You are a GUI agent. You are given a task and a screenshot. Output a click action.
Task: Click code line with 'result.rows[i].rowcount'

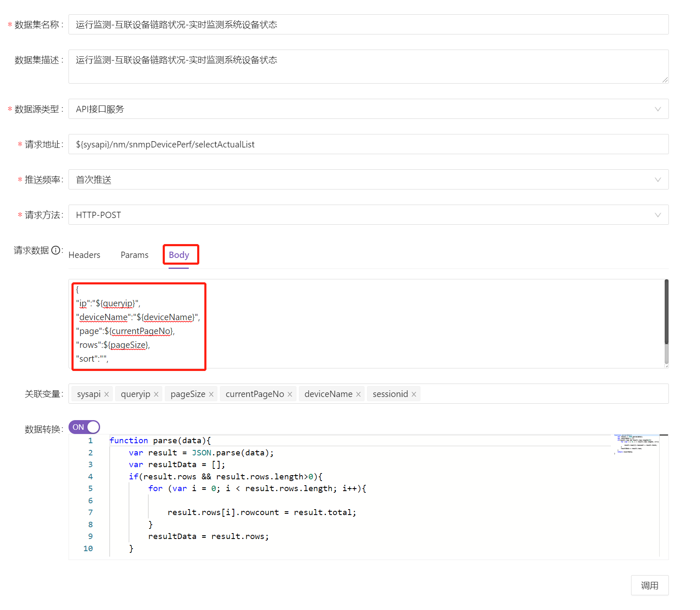(x=262, y=513)
